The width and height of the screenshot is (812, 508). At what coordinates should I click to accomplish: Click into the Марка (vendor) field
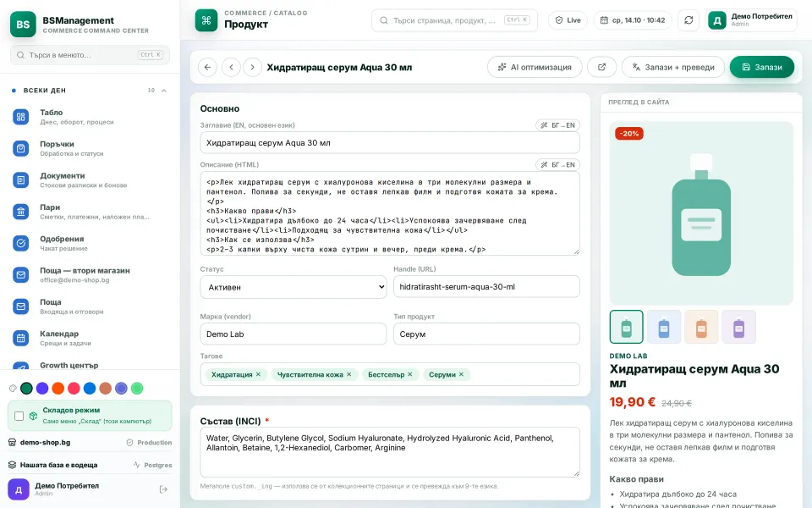pos(294,334)
